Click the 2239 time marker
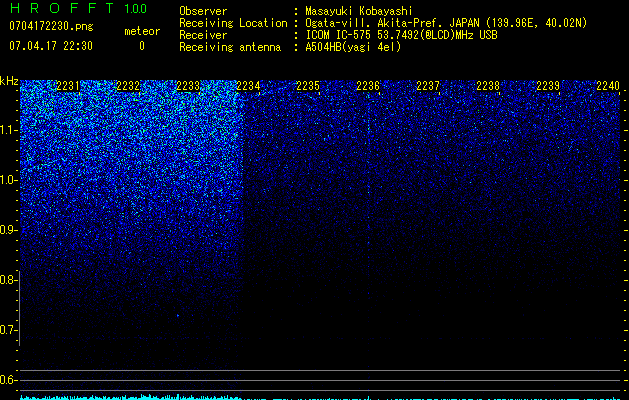The image size is (629, 400). tap(548, 86)
